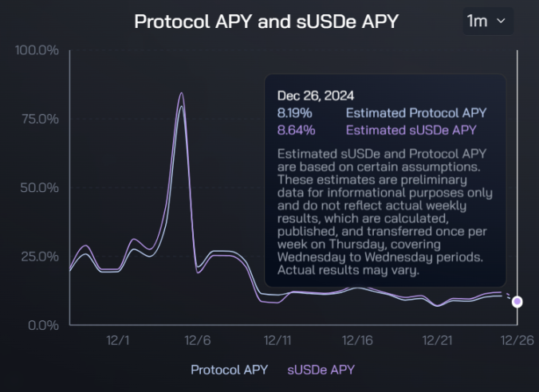This screenshot has height=392, width=539.
Task: Click the 12/11 x-axis date label
Action: (277, 340)
